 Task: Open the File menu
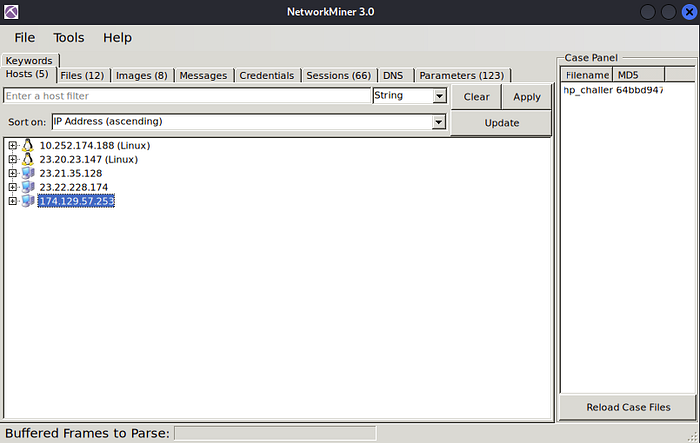tap(25, 38)
